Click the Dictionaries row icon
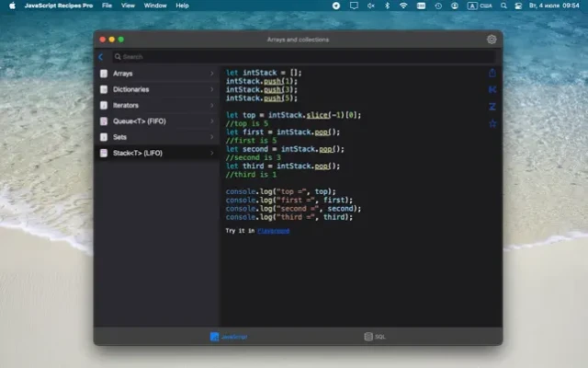Screen dimensions: 588x368 click(104, 89)
